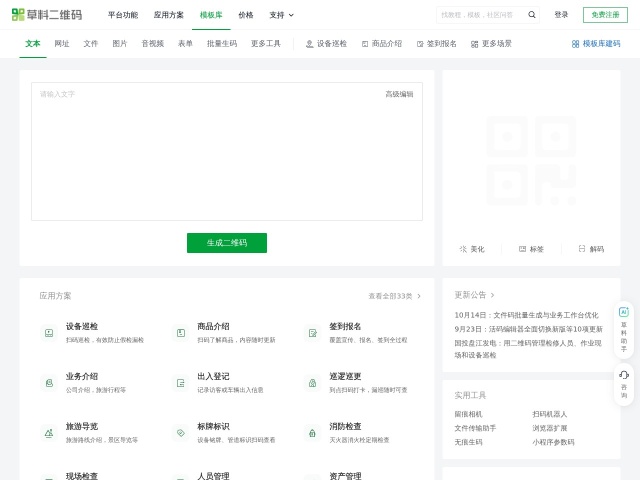The height and width of the screenshot is (480, 640).
Task: Open the 10月14日 update announcement
Action: click(526, 315)
